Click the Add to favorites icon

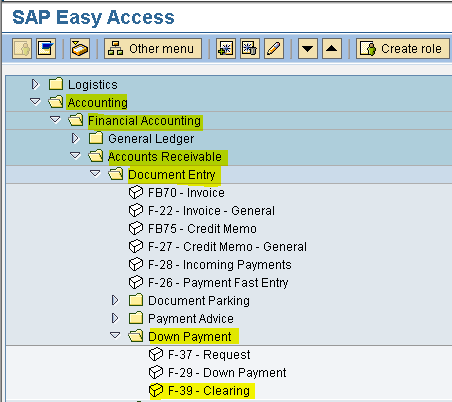[x=226, y=49]
